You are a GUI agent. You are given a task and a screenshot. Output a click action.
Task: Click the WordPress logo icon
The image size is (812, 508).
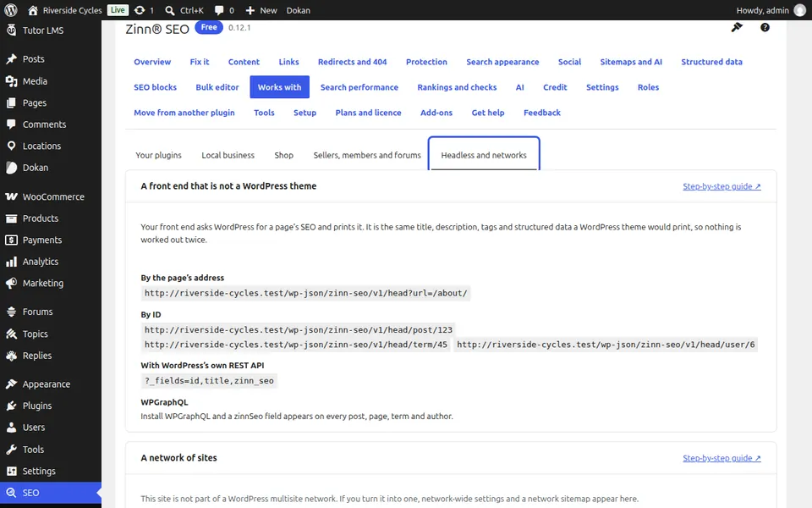[x=11, y=10]
